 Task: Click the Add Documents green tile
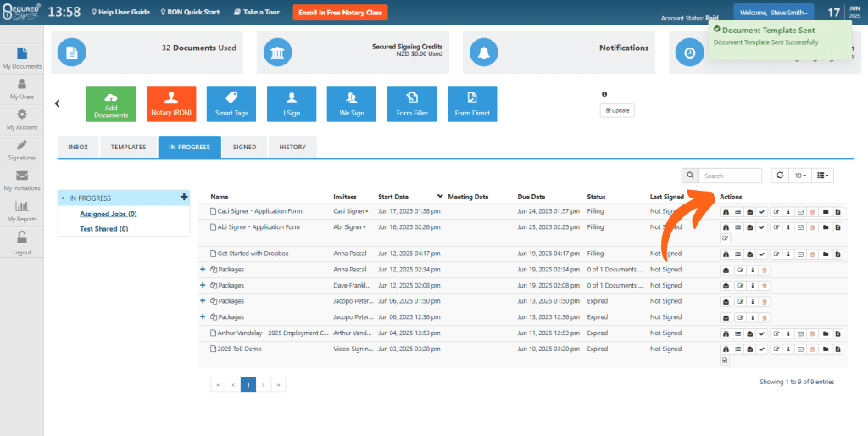point(111,103)
